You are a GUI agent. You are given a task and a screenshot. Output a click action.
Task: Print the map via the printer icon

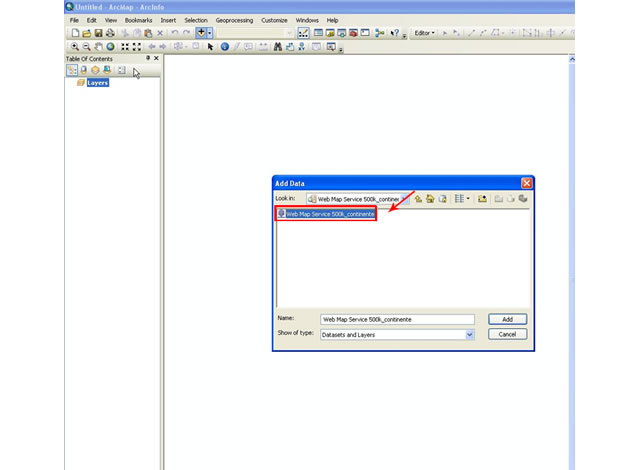(x=110, y=33)
